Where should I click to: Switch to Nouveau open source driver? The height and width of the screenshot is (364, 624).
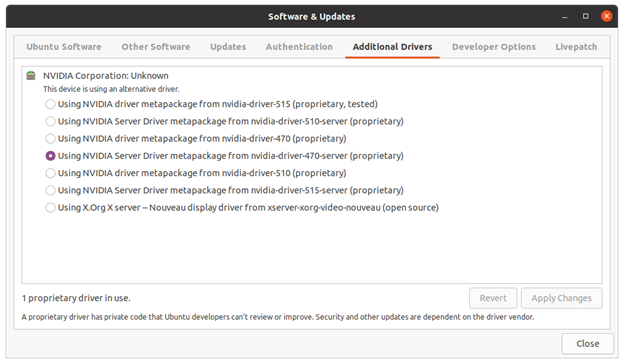click(x=50, y=208)
